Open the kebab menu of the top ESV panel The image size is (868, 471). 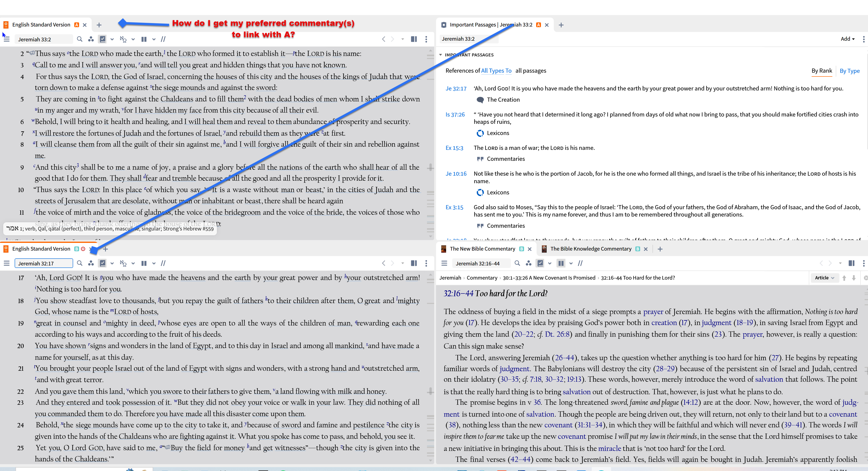point(426,39)
